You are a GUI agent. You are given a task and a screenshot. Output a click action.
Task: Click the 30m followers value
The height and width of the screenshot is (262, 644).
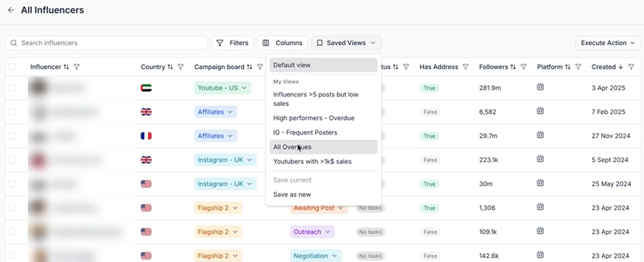(x=486, y=184)
